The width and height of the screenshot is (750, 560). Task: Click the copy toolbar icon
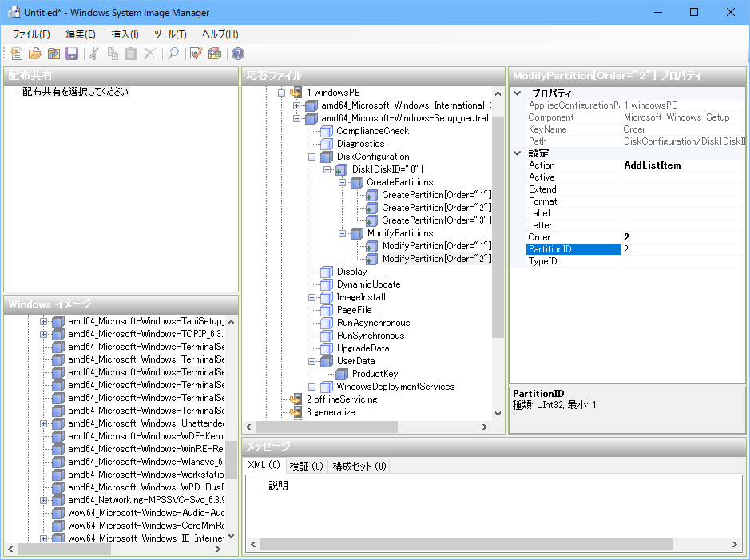[x=113, y=54]
